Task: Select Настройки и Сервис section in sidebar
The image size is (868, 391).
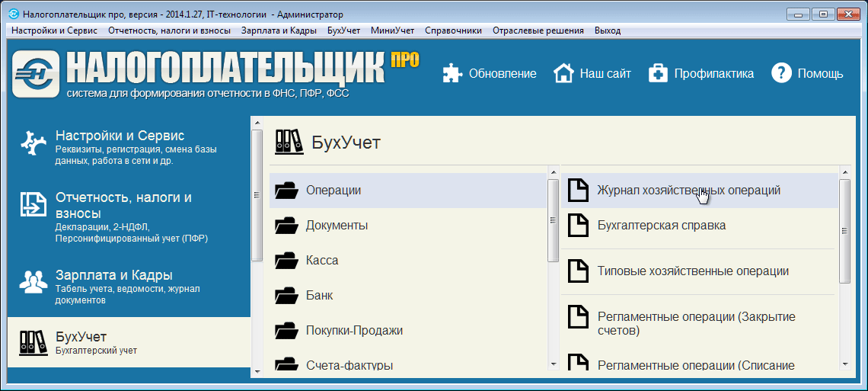Action: click(129, 147)
